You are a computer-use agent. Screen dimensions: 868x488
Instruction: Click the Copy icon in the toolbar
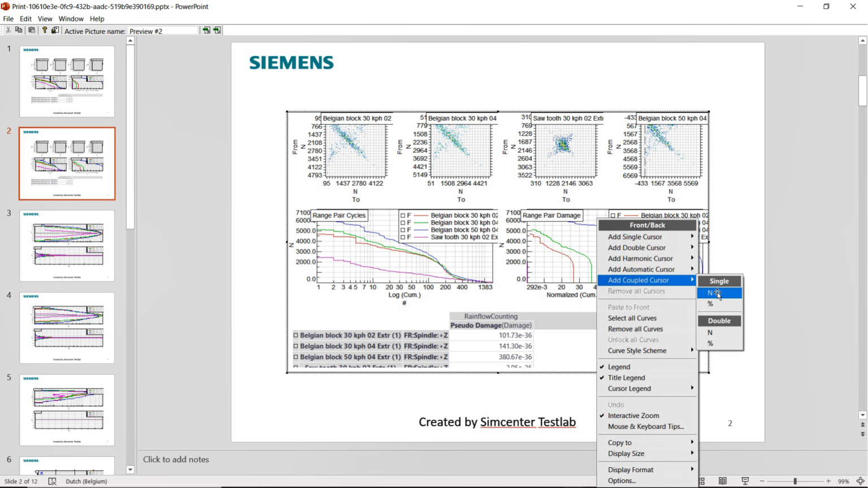tap(19, 30)
